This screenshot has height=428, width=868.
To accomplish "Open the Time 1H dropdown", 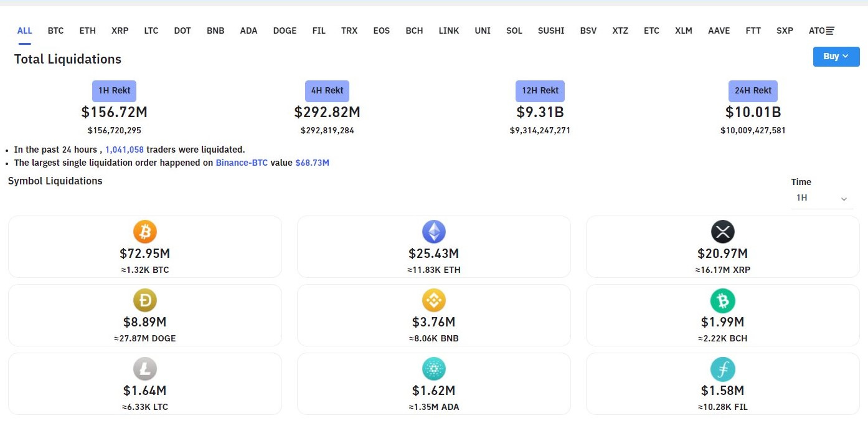I will pyautogui.click(x=822, y=198).
